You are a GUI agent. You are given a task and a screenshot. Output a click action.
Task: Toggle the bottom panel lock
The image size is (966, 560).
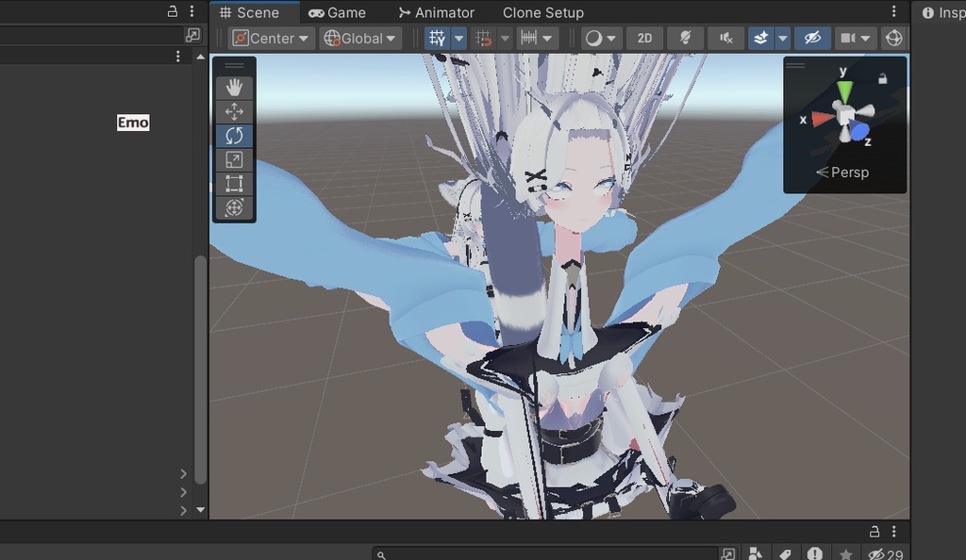click(x=874, y=531)
